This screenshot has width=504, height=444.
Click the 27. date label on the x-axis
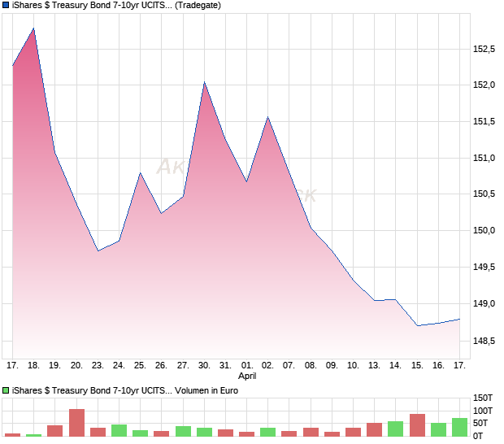tap(183, 366)
